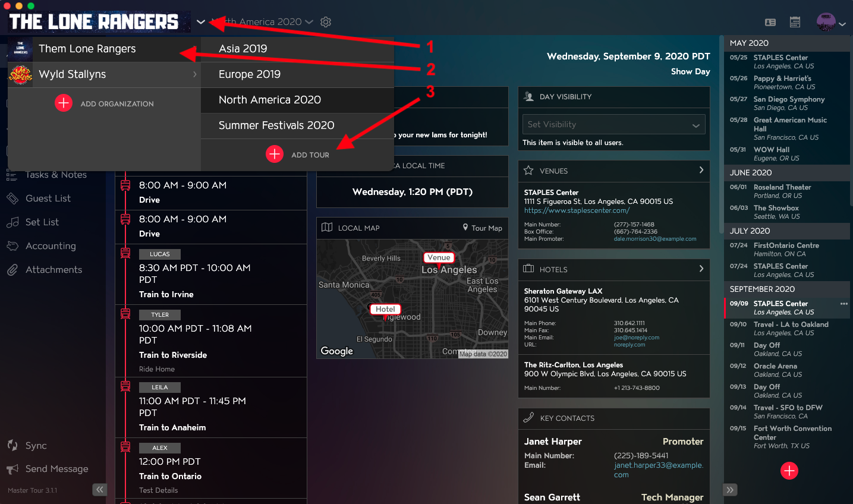
Task: Click the Hotels suitcase icon
Action: click(x=528, y=269)
